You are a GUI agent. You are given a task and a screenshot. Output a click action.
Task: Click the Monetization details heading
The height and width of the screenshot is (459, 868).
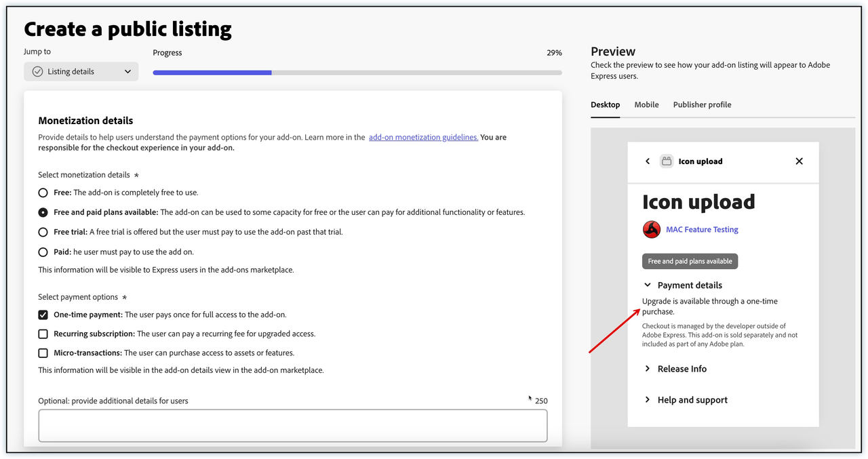pyautogui.click(x=85, y=121)
